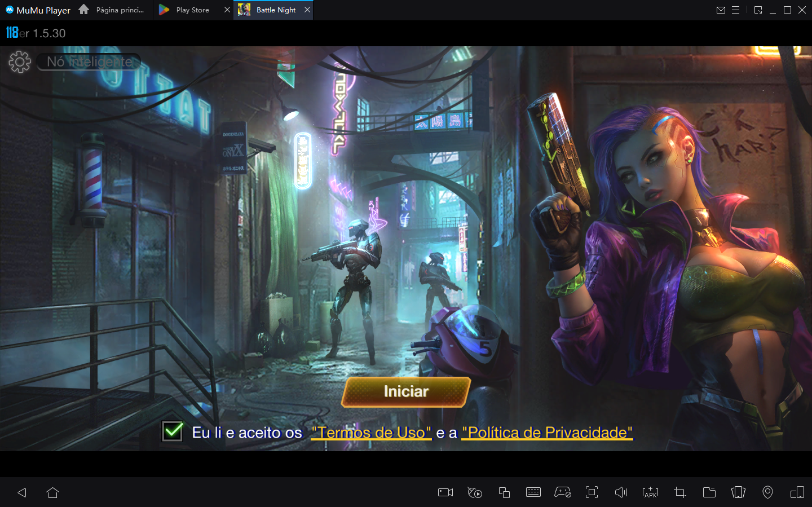Open MuMu Multi-instance manager

[504, 492]
